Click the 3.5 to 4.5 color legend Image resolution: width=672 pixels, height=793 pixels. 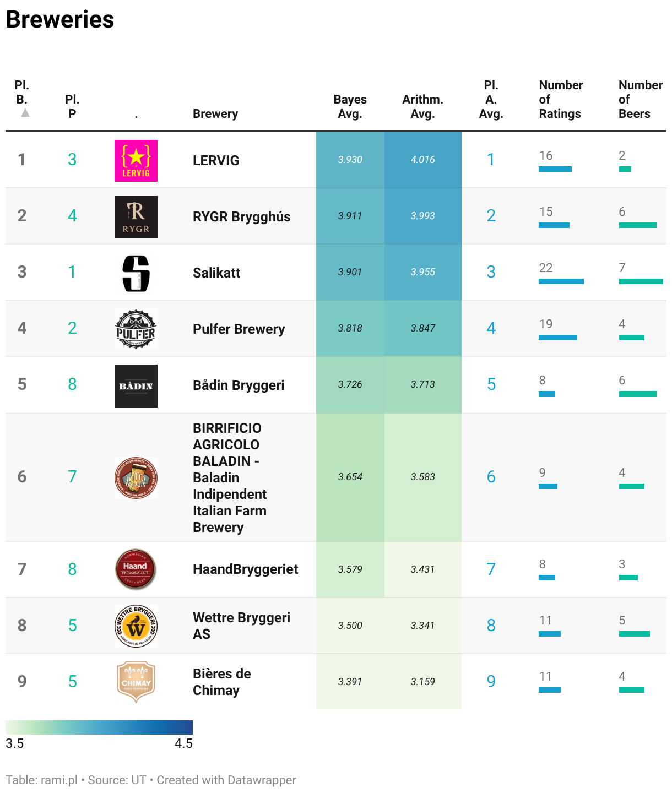tap(99, 727)
